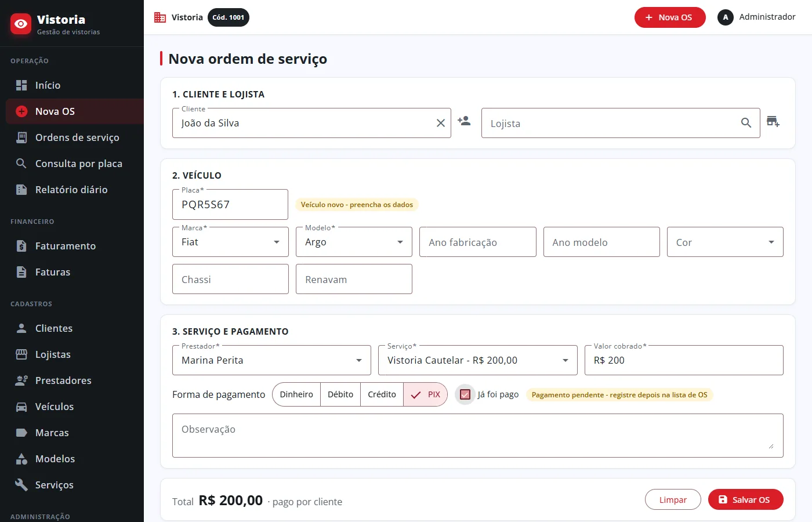Expand the Marca dropdown showing Fiat
Screen dimensions: 812x522
pos(230,242)
